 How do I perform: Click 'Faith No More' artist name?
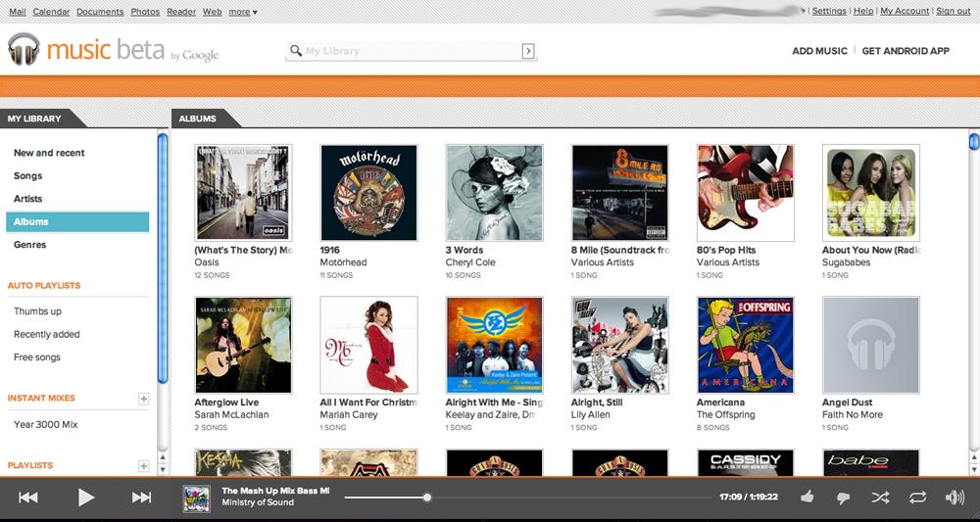[x=853, y=414]
